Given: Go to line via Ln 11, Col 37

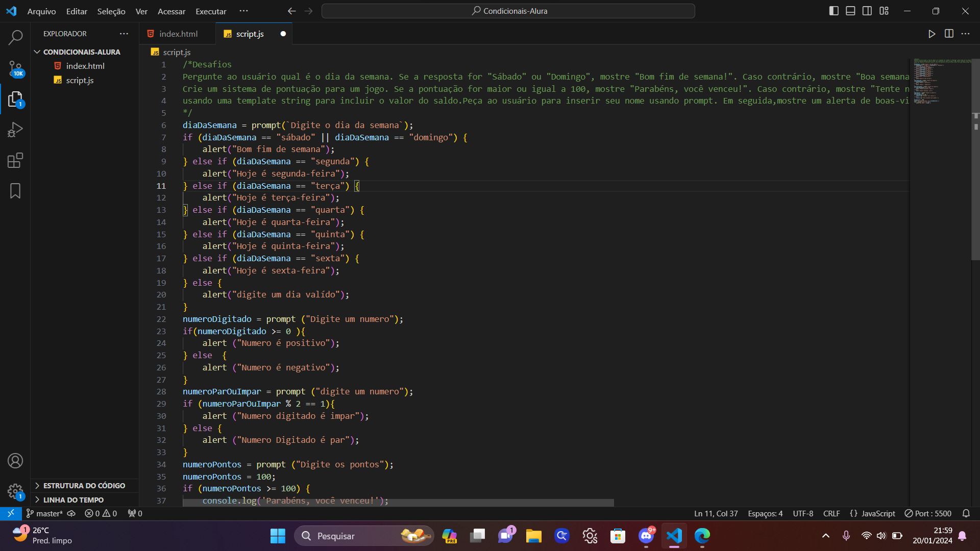Looking at the screenshot, I should point(716,513).
